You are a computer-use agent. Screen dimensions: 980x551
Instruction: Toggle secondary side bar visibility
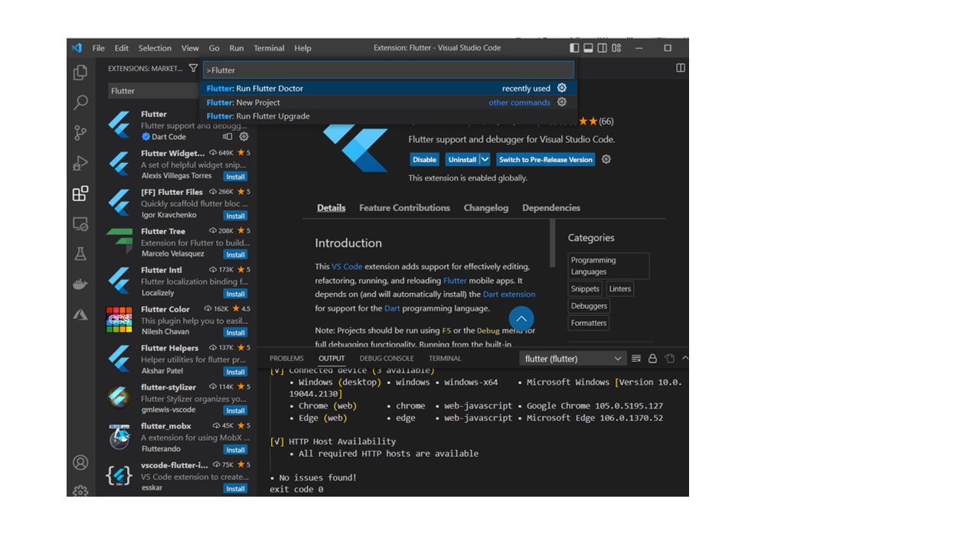(602, 47)
